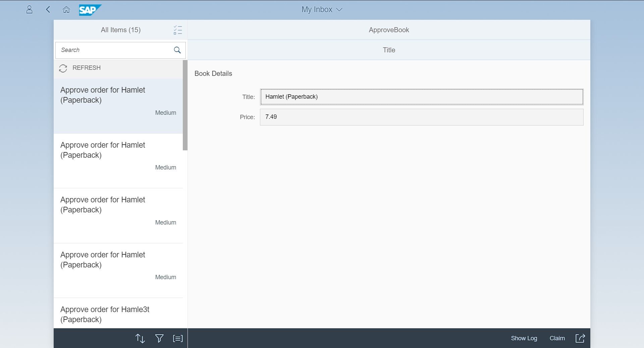Claim the selected task
Viewport: 644px width, 348px height.
(557, 338)
